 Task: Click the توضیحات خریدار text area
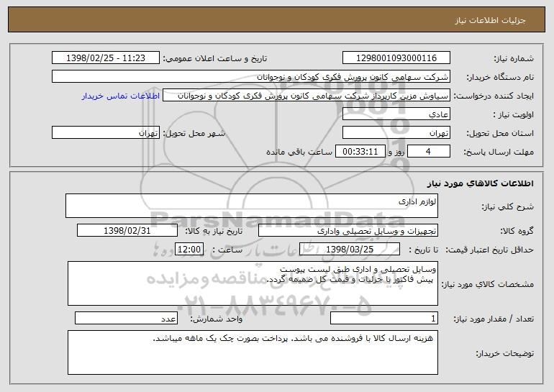coord(253,352)
